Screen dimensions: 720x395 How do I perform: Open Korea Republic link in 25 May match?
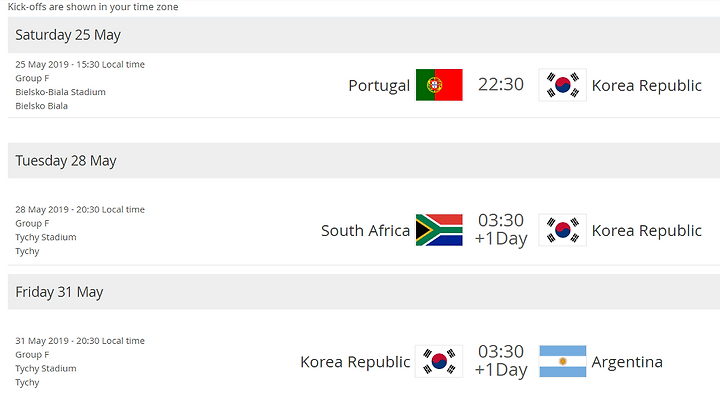[x=647, y=85]
